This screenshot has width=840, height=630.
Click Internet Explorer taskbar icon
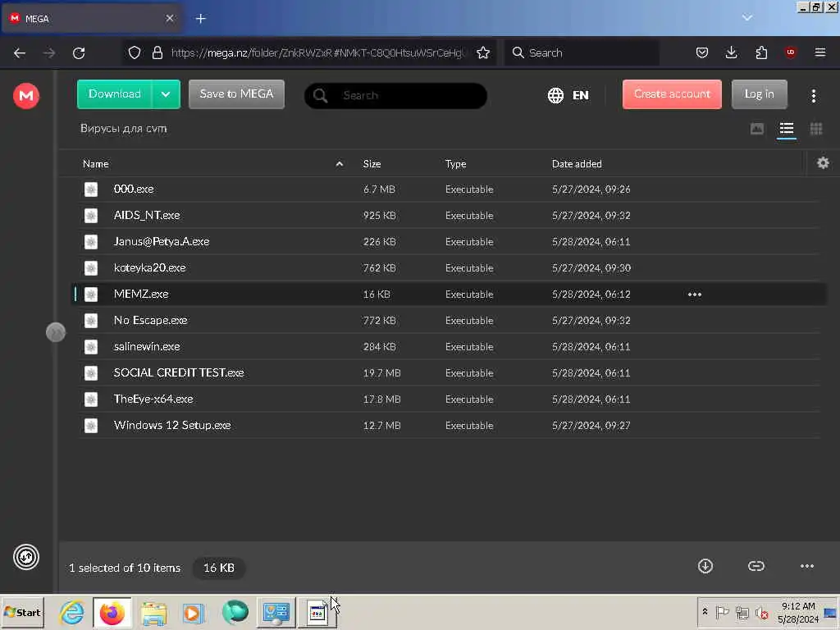pyautogui.click(x=72, y=612)
